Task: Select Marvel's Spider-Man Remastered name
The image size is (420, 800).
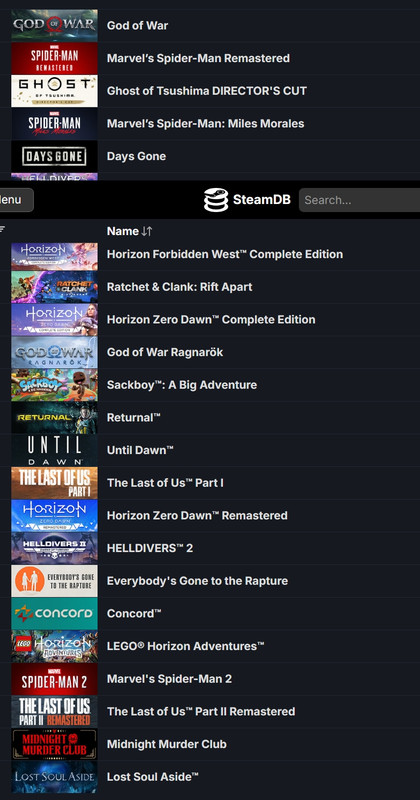Action: (x=199, y=58)
